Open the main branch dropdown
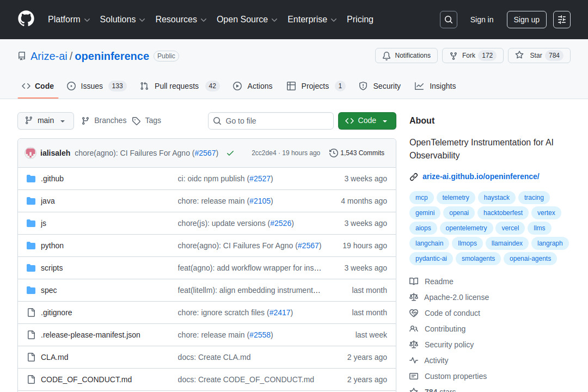The width and height of the screenshot is (588, 392). pyautogui.click(x=46, y=121)
